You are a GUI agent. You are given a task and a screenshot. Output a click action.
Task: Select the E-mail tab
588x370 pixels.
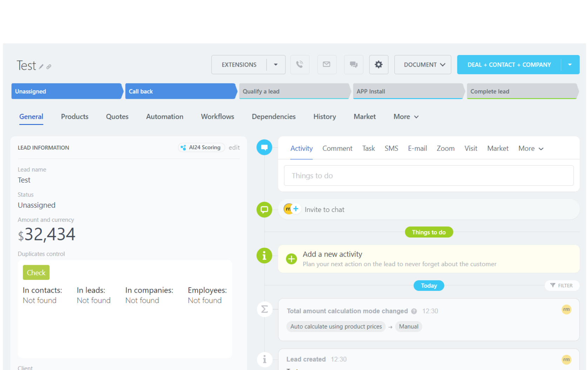(417, 149)
